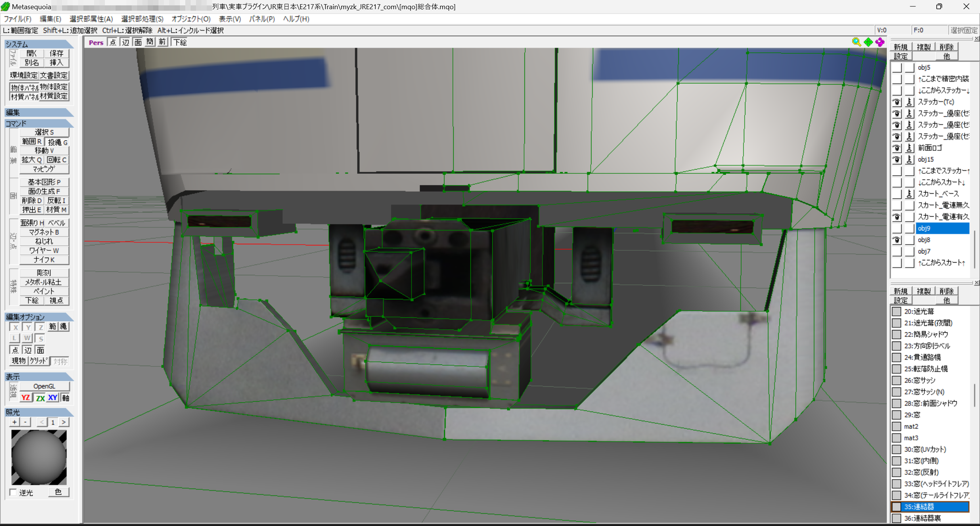Toggle the 軸 axis display button
This screenshot has width=980, height=526.
(x=66, y=398)
